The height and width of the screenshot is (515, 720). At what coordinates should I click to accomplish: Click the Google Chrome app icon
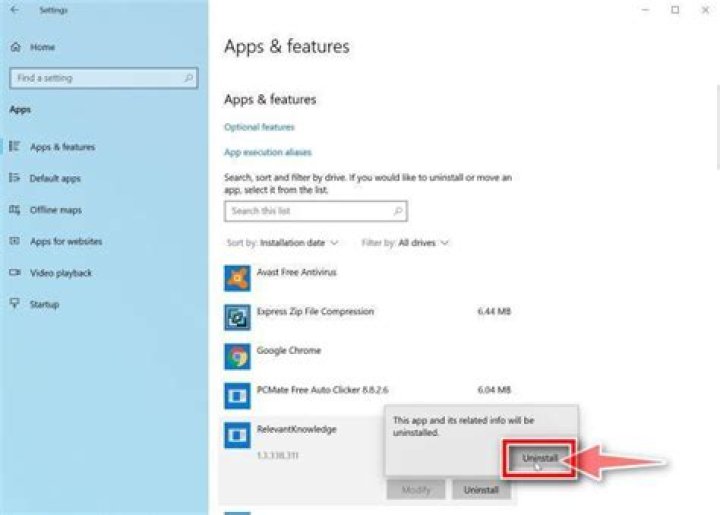point(237,356)
